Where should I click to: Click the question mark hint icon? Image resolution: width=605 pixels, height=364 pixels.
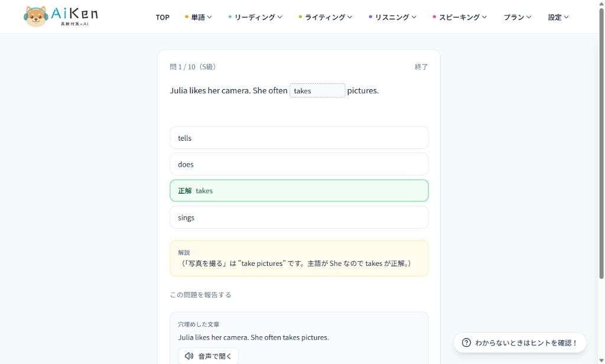pyautogui.click(x=466, y=342)
